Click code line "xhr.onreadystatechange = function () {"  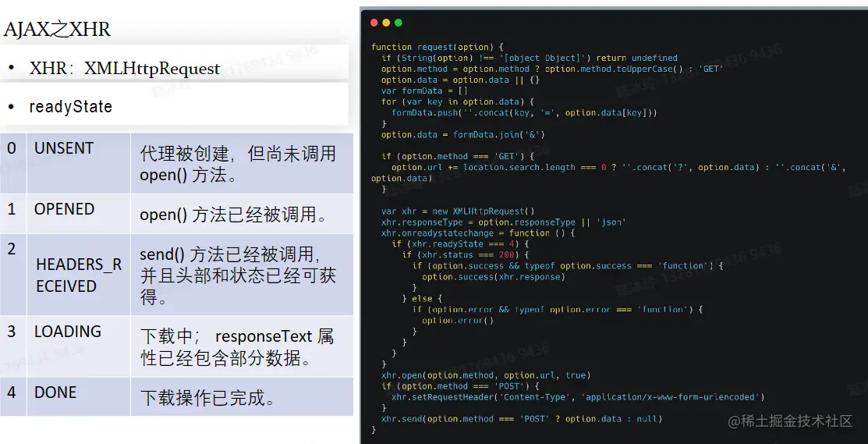pyautogui.click(x=478, y=233)
